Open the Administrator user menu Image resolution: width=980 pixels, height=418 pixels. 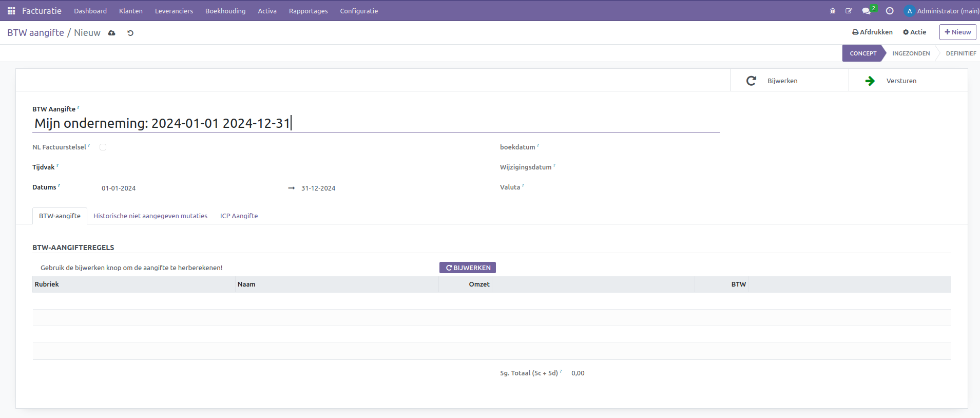(941, 11)
